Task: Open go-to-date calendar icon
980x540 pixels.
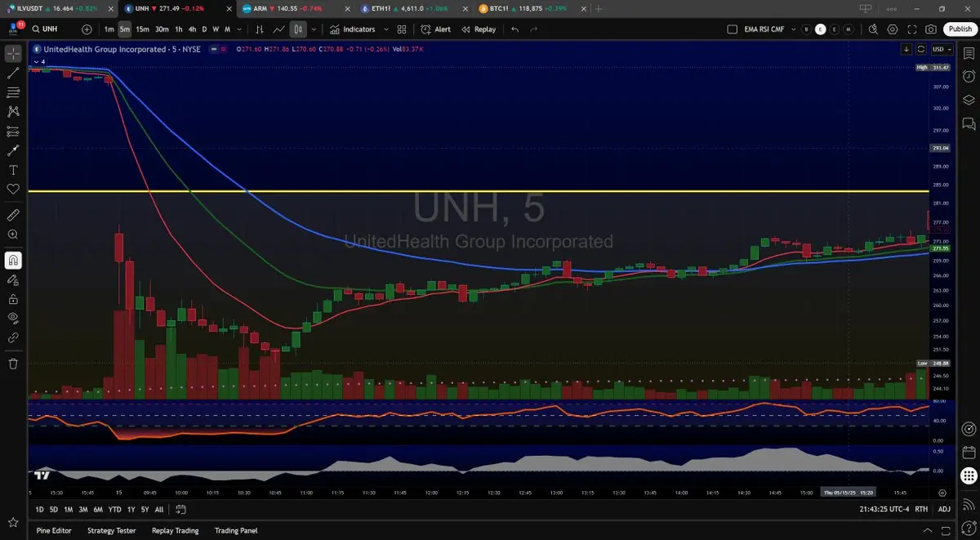Action: click(x=180, y=509)
